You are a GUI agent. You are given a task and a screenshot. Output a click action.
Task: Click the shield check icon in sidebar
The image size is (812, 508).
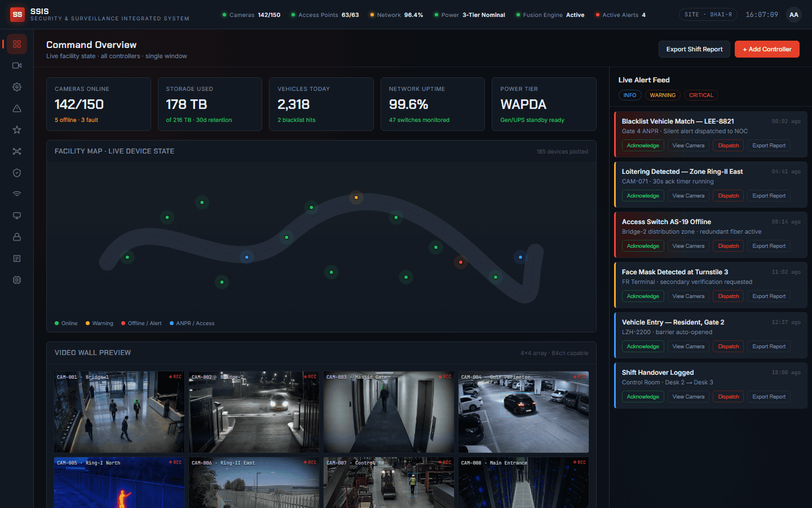[17, 173]
